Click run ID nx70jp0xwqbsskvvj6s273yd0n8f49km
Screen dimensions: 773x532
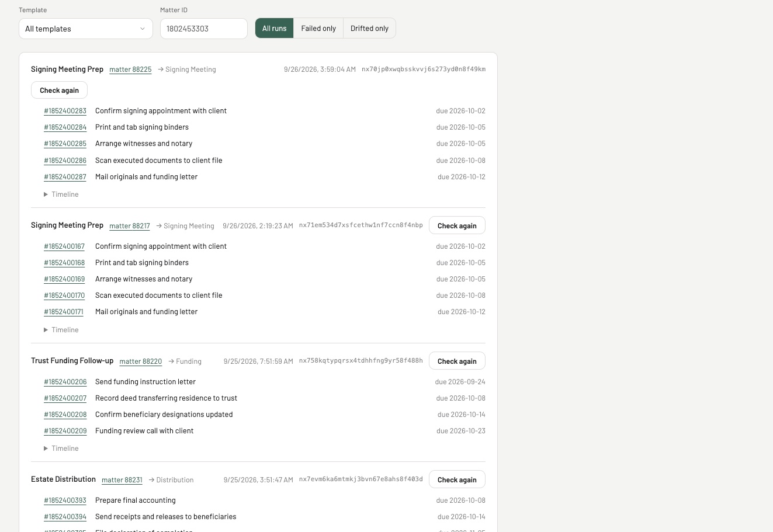click(x=424, y=69)
